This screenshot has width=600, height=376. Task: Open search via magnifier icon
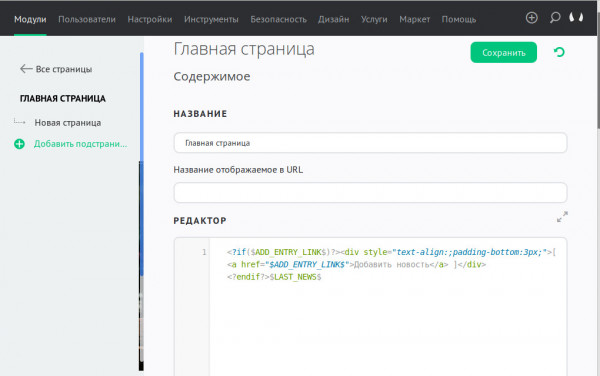point(555,18)
